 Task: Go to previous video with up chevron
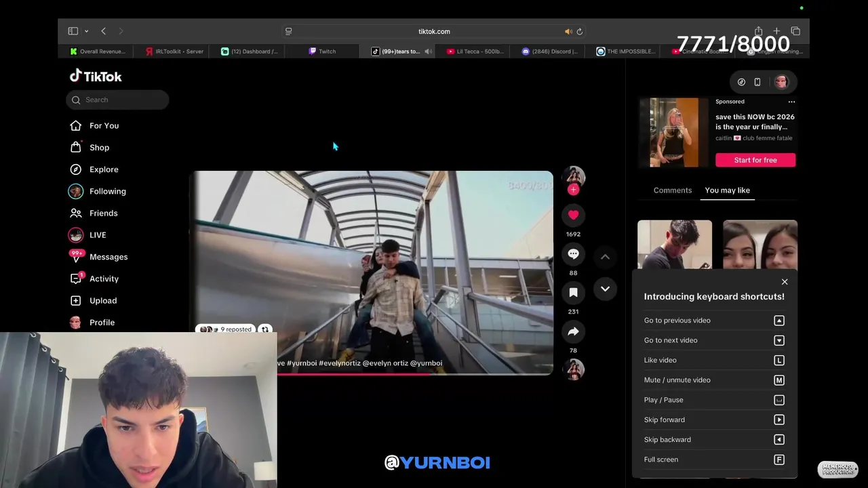tap(605, 257)
